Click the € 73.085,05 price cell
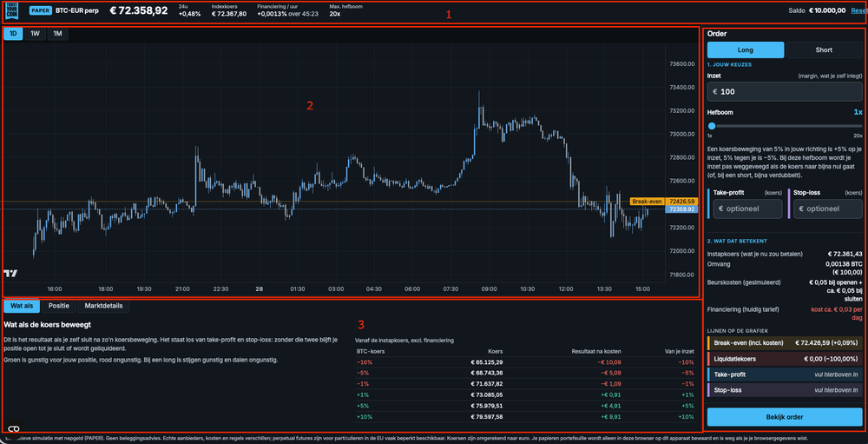 tap(487, 394)
